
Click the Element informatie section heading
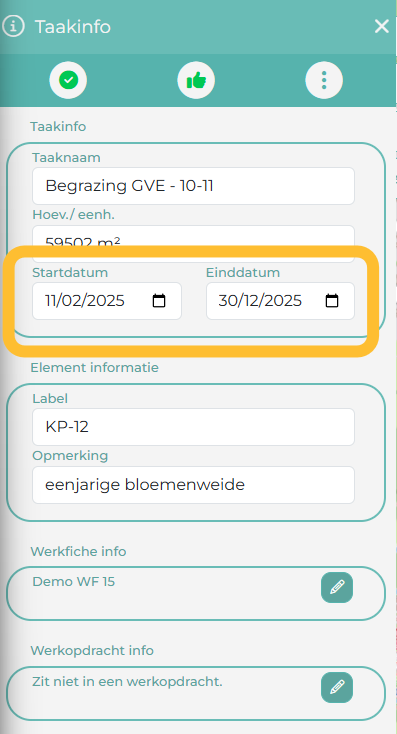[x=95, y=367]
